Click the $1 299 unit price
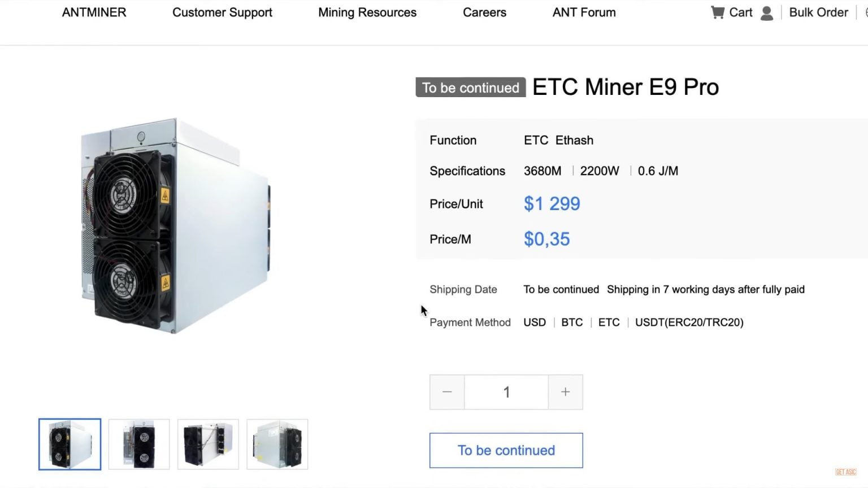Image resolution: width=868 pixels, height=488 pixels. pos(552,204)
